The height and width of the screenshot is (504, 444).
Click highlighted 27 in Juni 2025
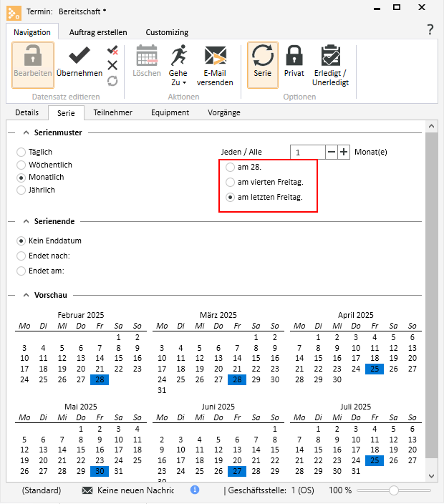[x=237, y=471]
